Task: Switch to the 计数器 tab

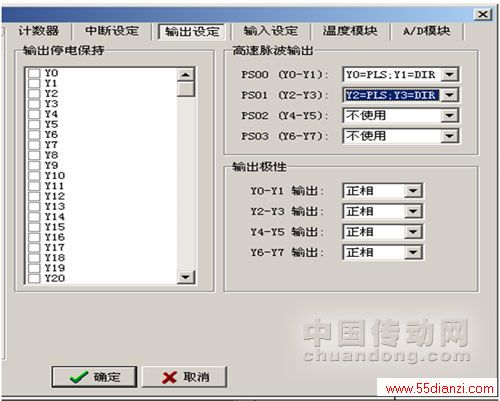Action: coord(39,31)
